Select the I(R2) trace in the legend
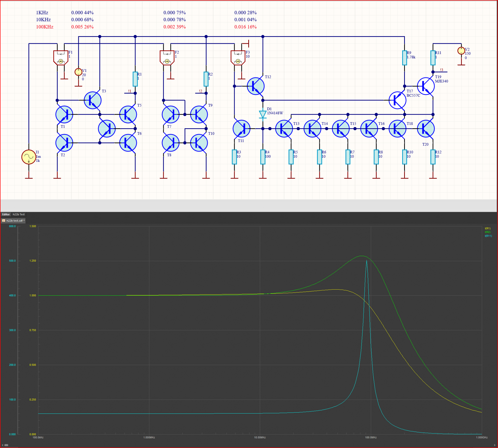The width and height of the screenshot is (498, 448). click(487, 232)
